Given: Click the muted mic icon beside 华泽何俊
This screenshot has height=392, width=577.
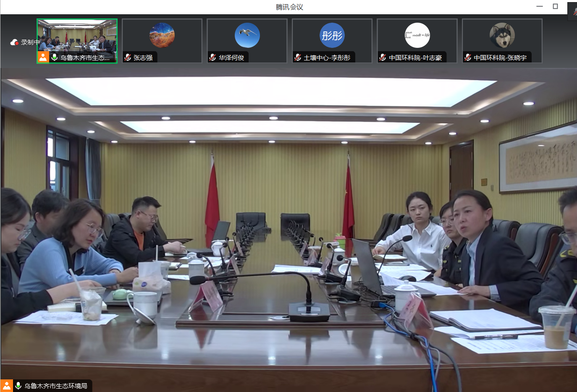Looking at the screenshot, I should click(213, 57).
